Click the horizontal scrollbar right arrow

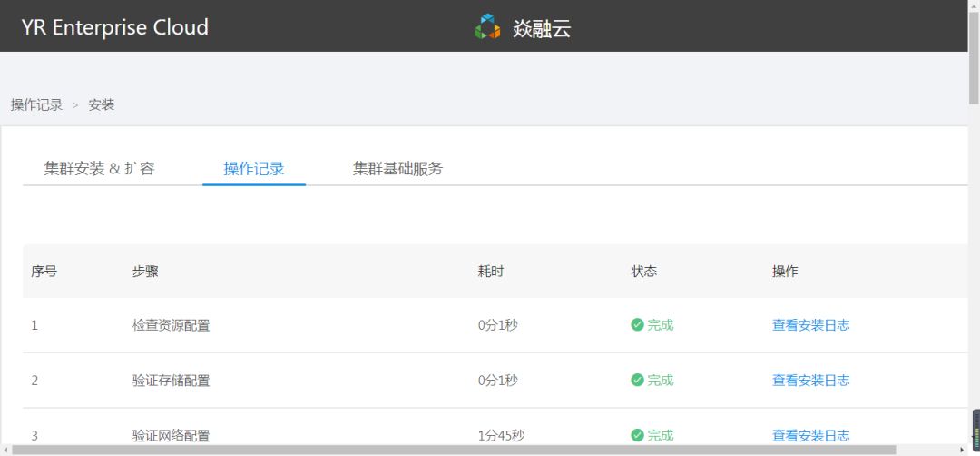(963, 450)
